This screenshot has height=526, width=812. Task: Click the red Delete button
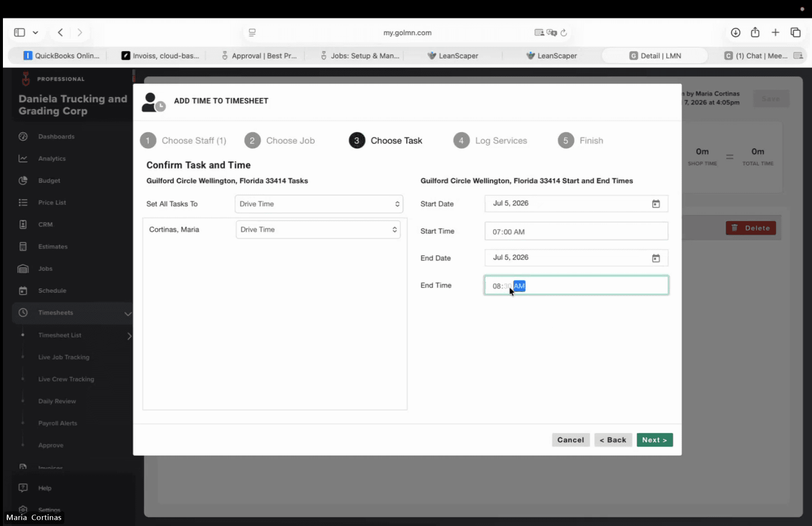pyautogui.click(x=751, y=228)
